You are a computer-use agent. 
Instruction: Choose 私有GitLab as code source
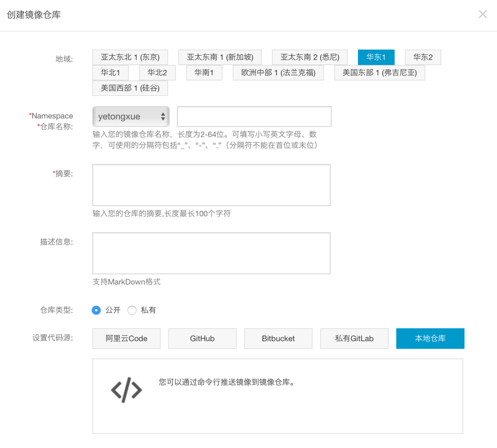(x=354, y=339)
